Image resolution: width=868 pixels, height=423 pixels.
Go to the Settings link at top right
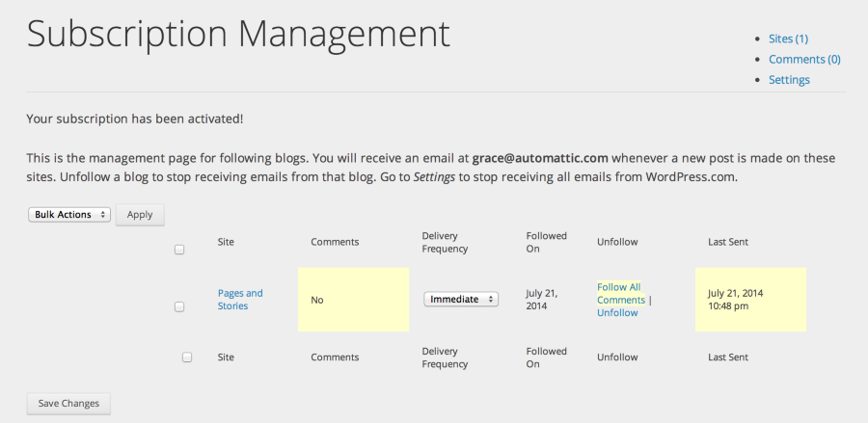point(789,80)
